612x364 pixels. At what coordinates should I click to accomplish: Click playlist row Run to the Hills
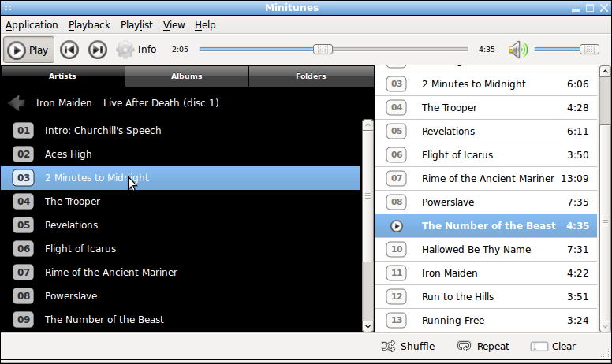pos(486,297)
